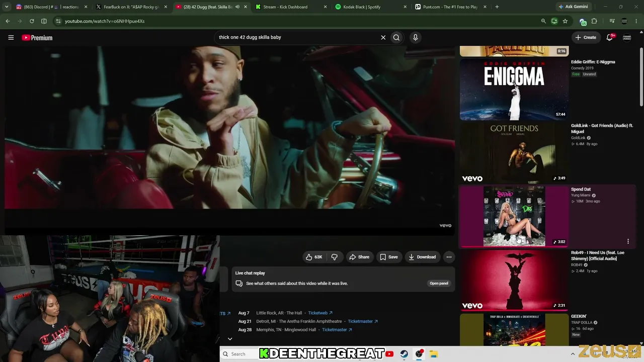644x362 pixels.
Task: Open the YouTube account avatar menu
Action: point(627,37)
